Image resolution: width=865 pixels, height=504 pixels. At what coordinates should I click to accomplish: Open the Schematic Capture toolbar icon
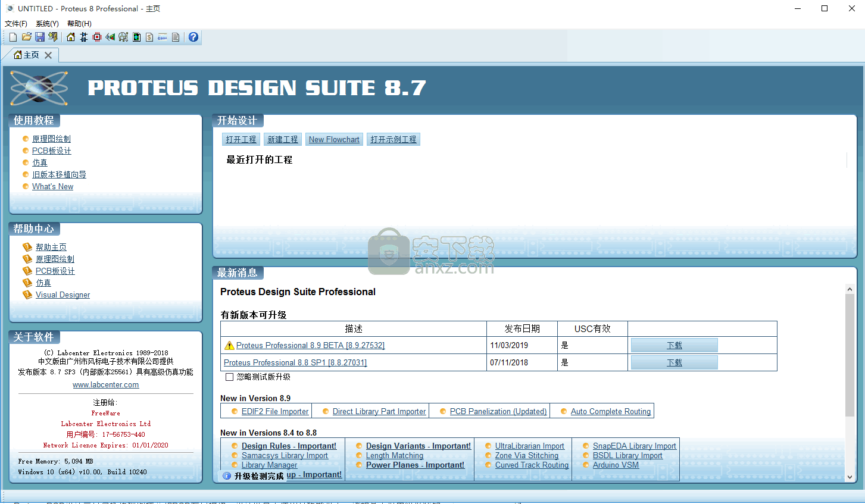pyautogui.click(x=84, y=37)
